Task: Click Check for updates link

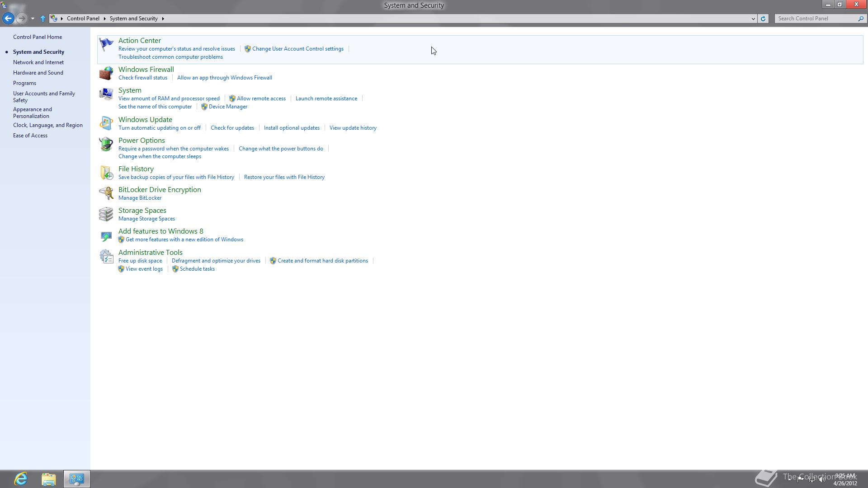Action: [x=232, y=128]
